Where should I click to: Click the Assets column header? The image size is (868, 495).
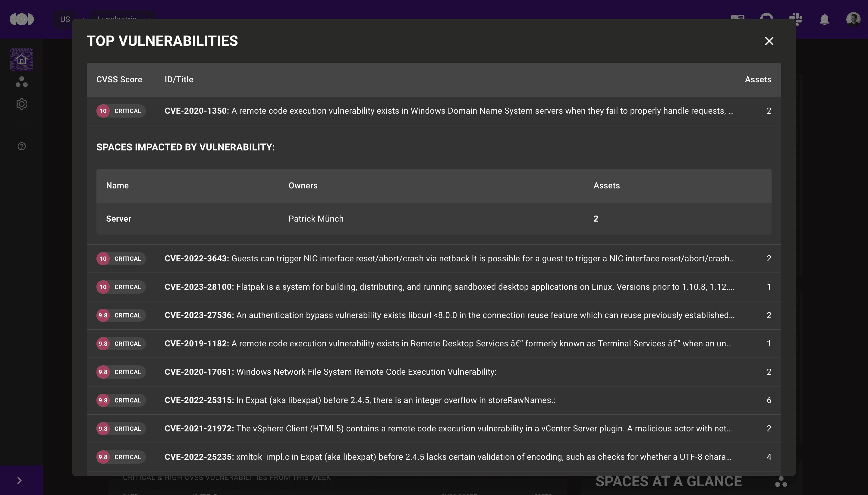[x=758, y=79]
